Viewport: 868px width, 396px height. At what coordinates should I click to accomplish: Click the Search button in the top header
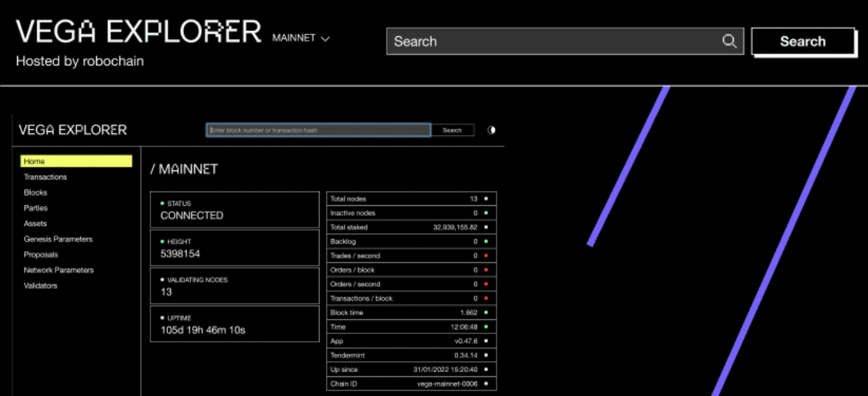803,41
